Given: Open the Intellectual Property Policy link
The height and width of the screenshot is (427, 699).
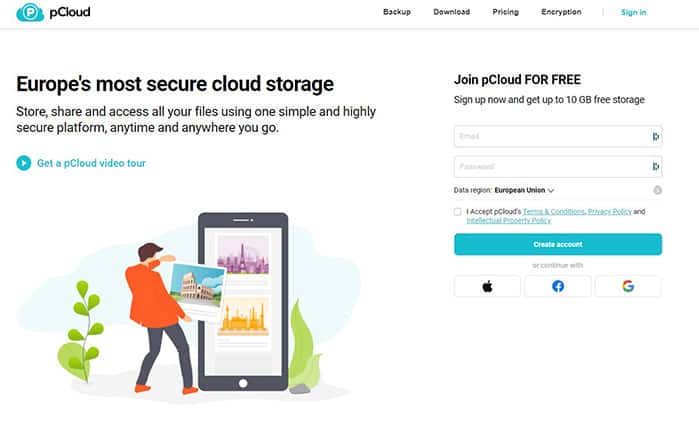Looking at the screenshot, I should coord(508,221).
